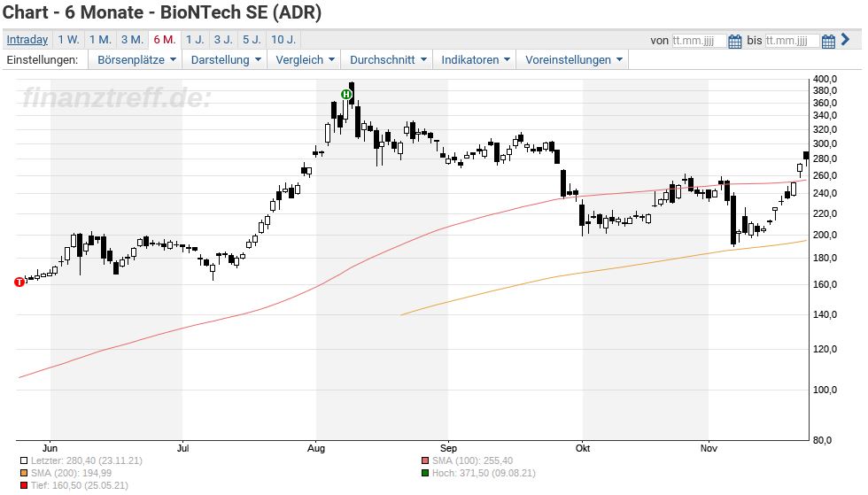
Task: Click the 400,0 y-axis value
Action: point(825,79)
